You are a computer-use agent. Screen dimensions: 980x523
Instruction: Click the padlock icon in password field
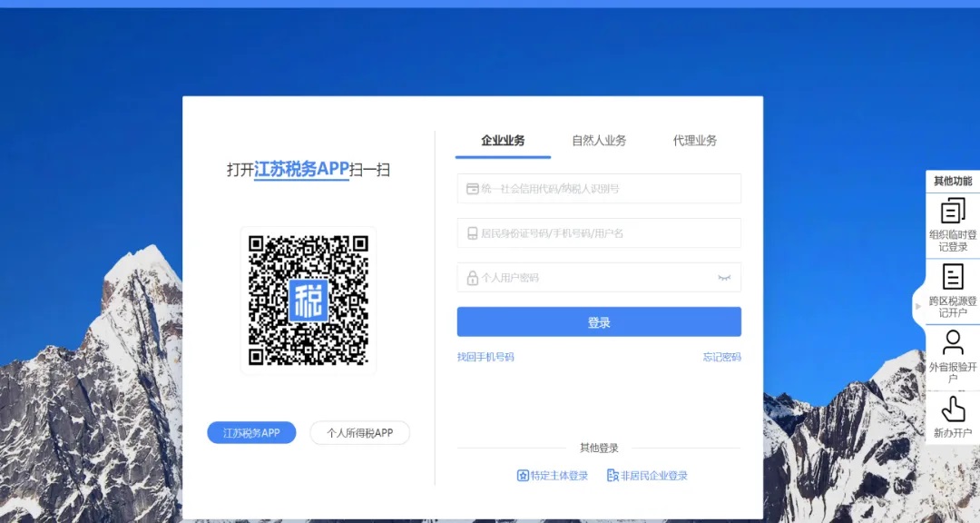point(472,278)
